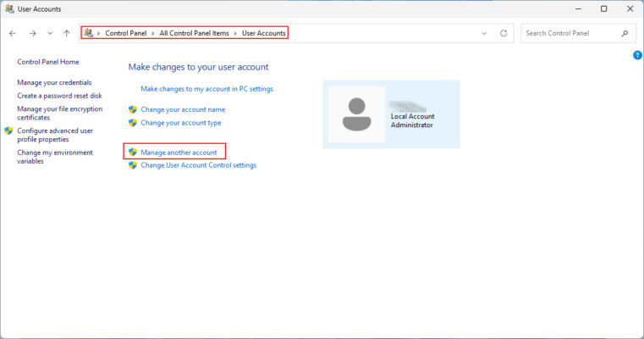The width and height of the screenshot is (644, 339).
Task: Click the user account avatar picture
Action: [x=357, y=114]
